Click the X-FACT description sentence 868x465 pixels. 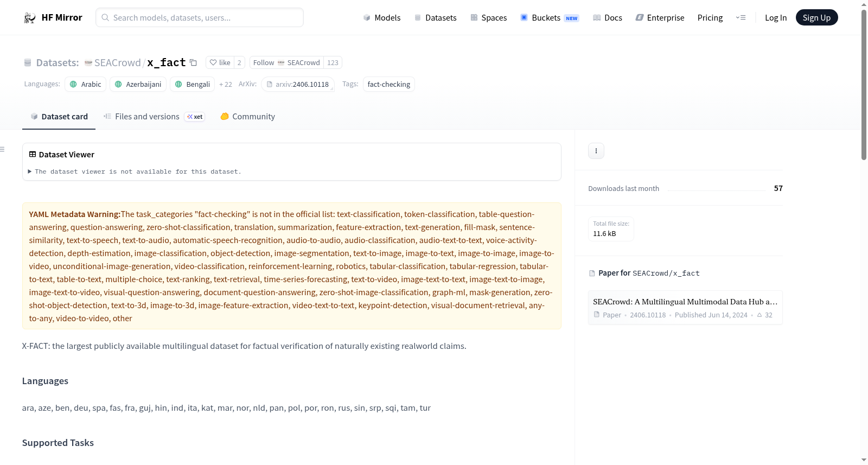tap(244, 346)
